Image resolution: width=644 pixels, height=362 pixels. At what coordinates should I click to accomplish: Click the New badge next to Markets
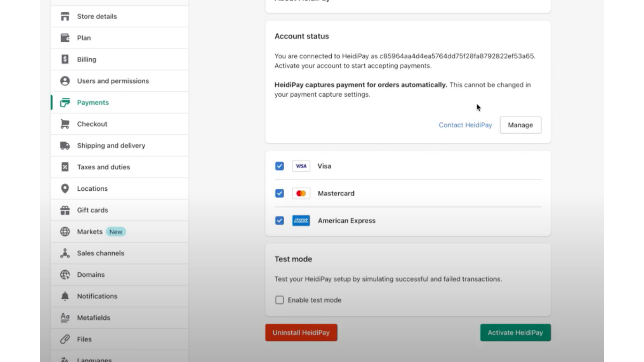(116, 232)
